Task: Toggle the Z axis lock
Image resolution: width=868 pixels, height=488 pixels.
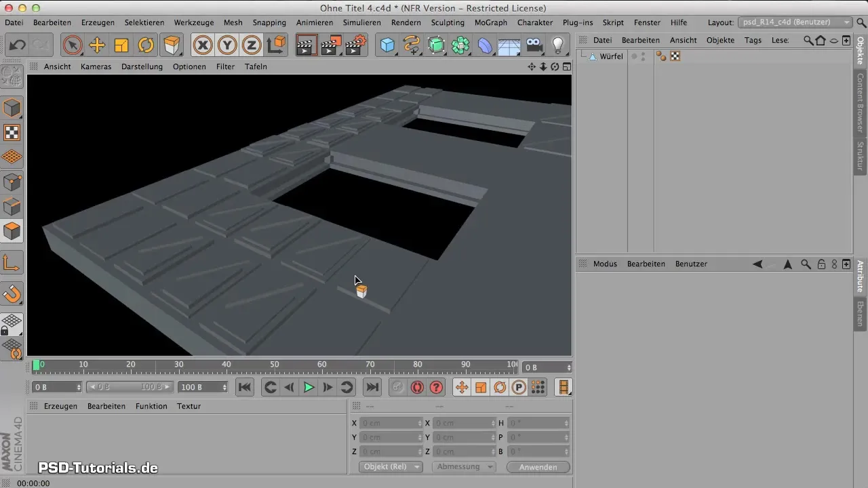Action: click(252, 45)
